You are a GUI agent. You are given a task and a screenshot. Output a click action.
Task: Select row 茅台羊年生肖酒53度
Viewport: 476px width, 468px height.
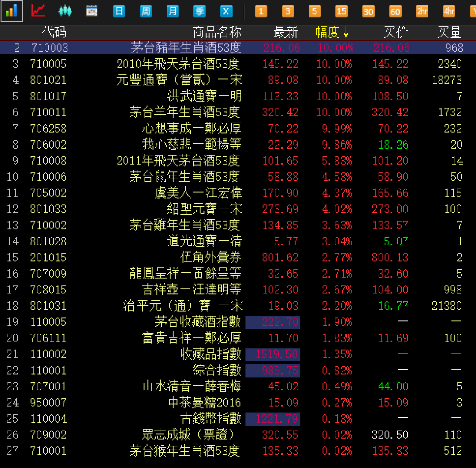pos(238,112)
